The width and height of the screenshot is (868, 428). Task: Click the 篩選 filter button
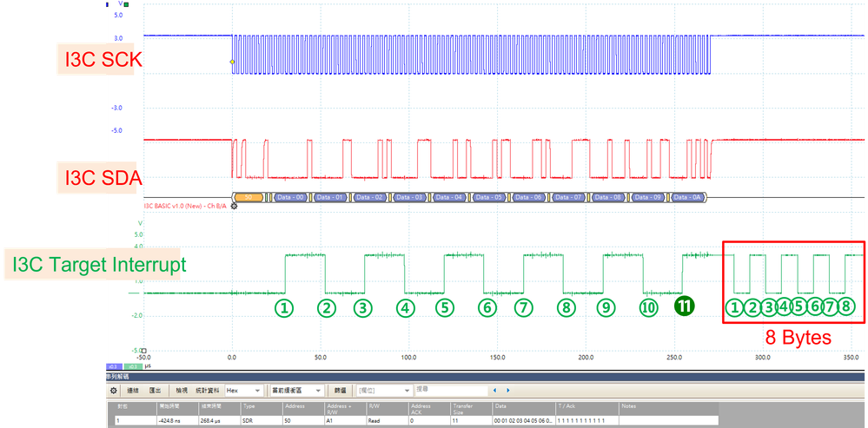340,391
